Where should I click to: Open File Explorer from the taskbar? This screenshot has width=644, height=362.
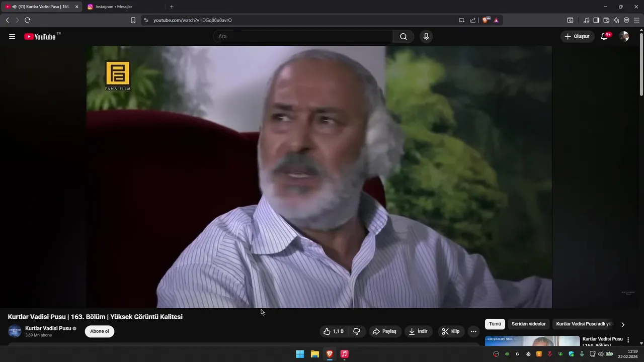[314, 354]
